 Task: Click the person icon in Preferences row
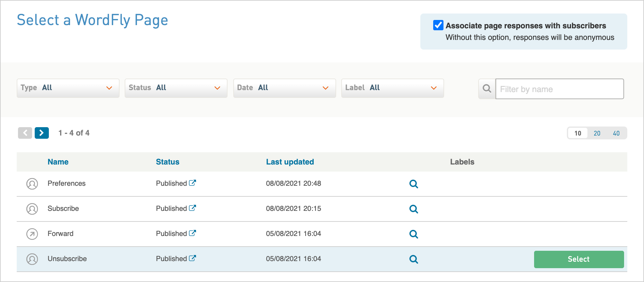(32, 184)
